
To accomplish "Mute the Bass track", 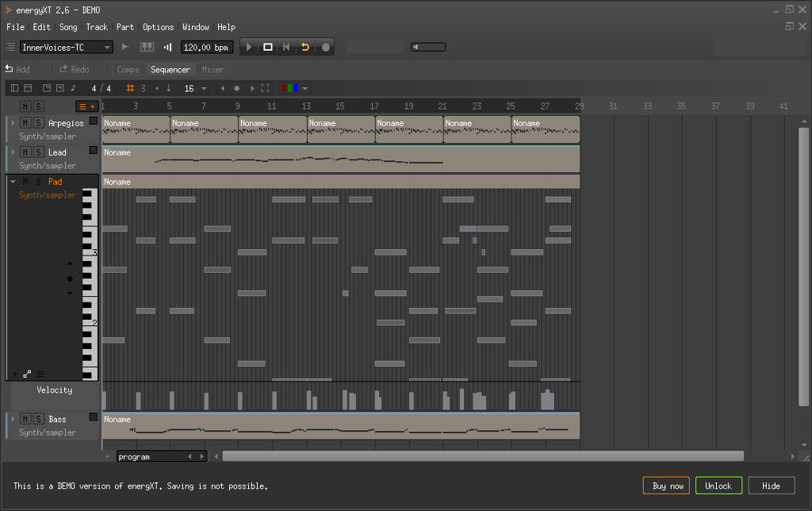I will click(25, 419).
